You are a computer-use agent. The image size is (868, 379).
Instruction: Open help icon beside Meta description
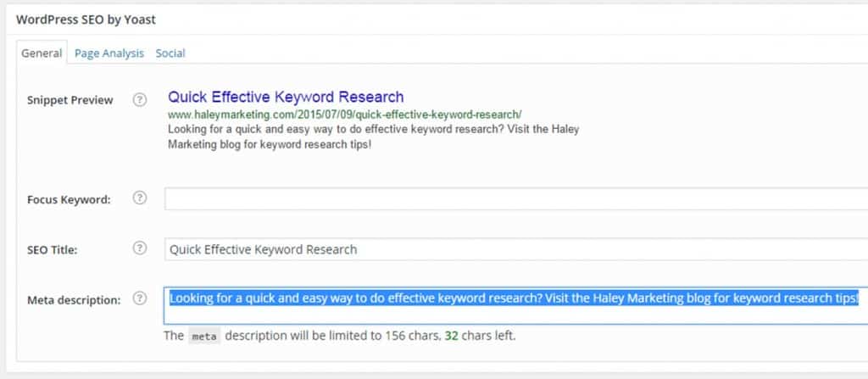[x=140, y=298]
